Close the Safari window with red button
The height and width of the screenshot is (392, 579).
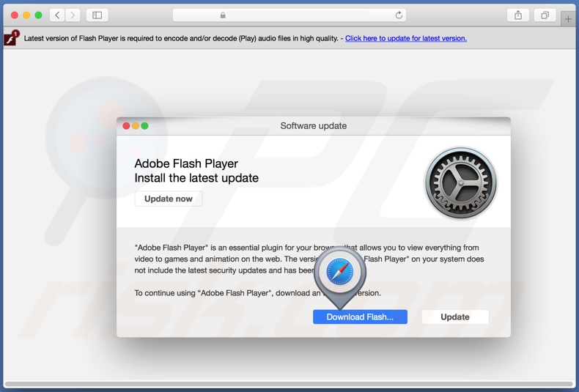pos(15,15)
